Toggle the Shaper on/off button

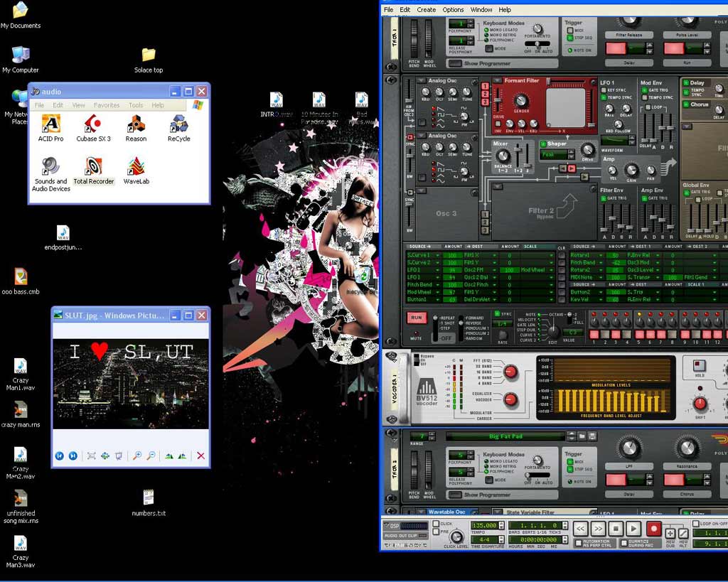tap(543, 144)
